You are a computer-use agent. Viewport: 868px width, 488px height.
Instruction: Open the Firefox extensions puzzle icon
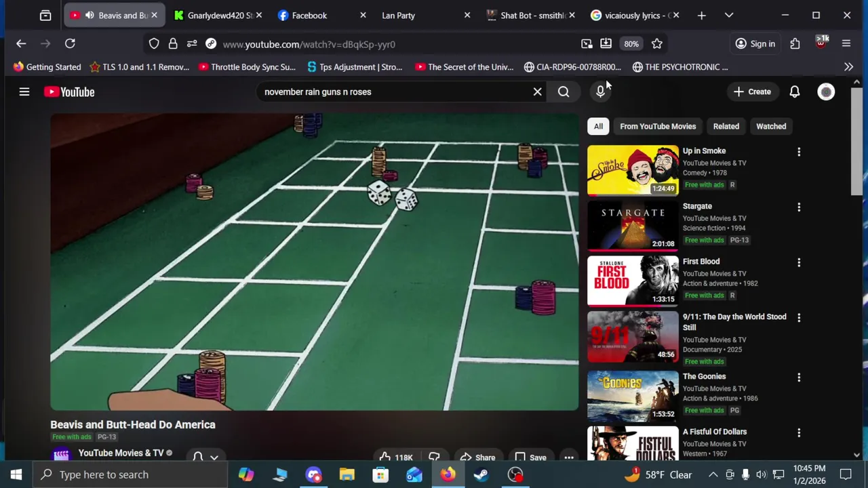click(x=795, y=44)
